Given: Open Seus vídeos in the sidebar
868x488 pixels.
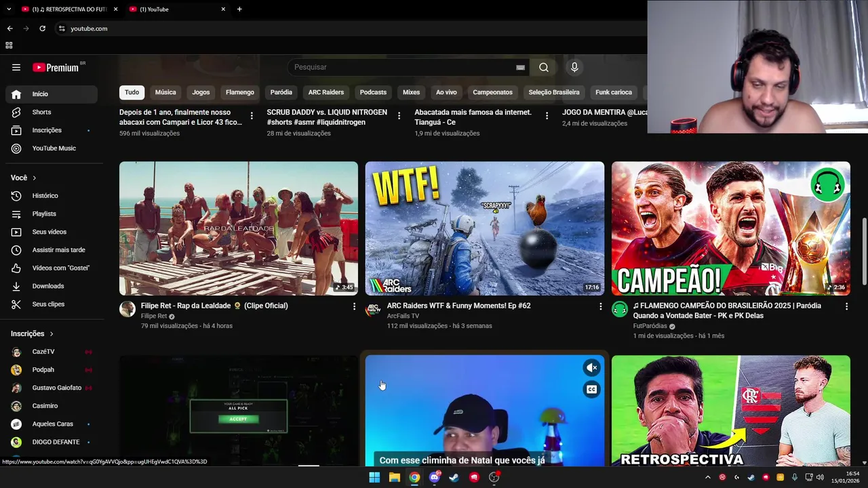Looking at the screenshot, I should coord(52,232).
